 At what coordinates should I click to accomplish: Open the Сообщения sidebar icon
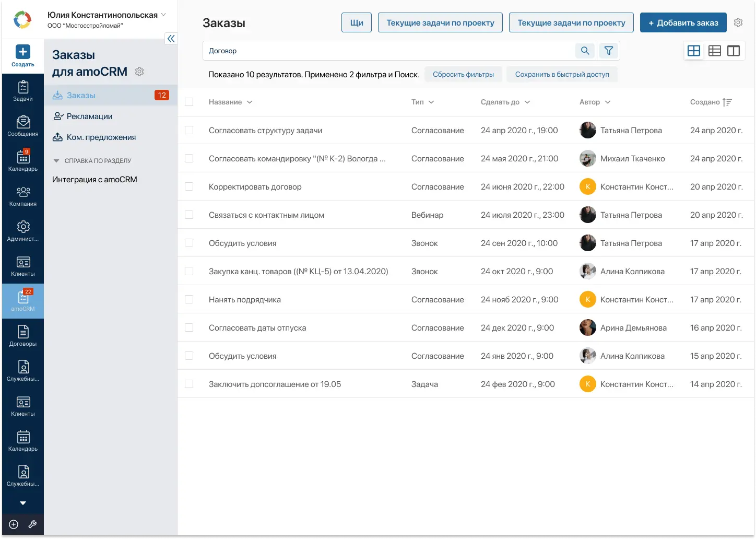23,126
